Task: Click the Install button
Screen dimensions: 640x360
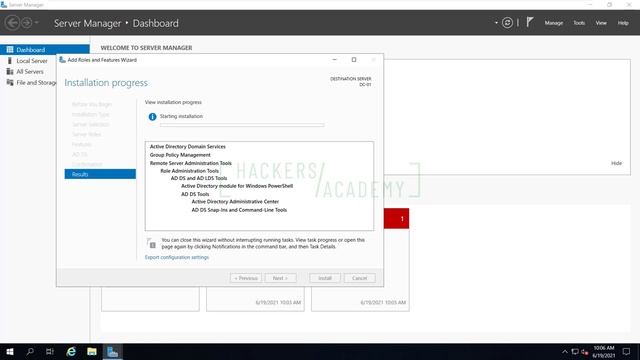Action: [x=325, y=278]
